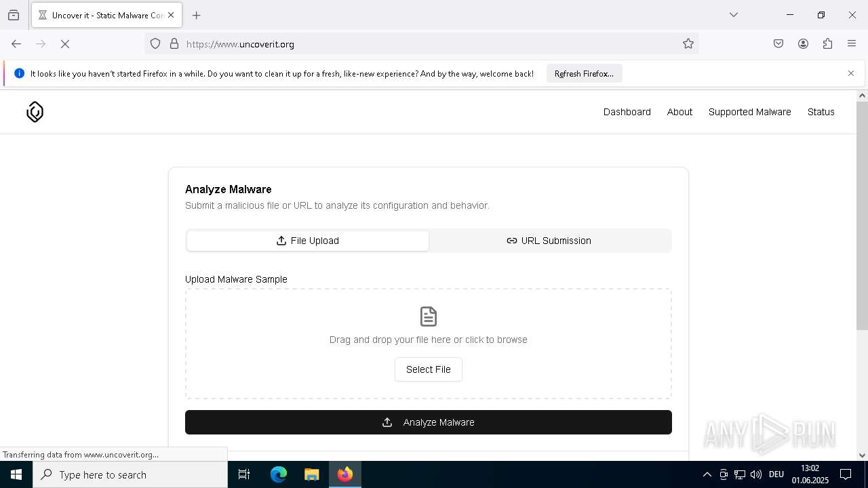Image resolution: width=868 pixels, height=488 pixels.
Task: View site security via padlock icon
Action: (x=174, y=44)
